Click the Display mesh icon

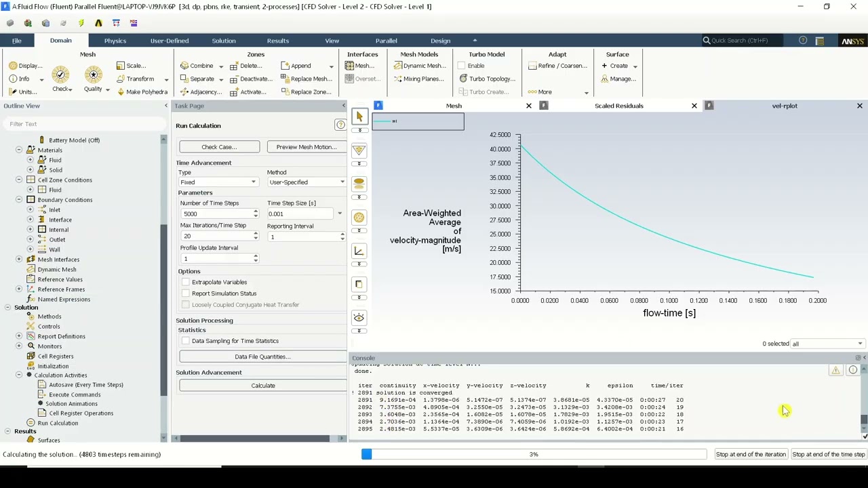click(13, 66)
